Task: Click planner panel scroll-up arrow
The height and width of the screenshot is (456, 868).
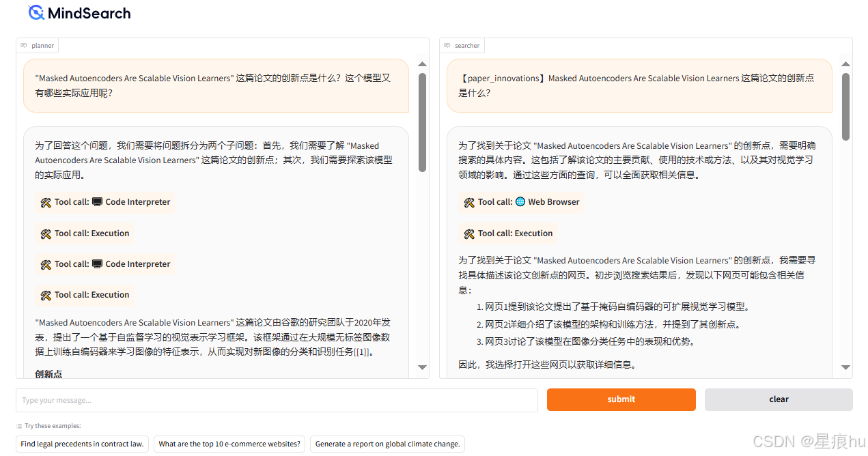Action: (422, 64)
